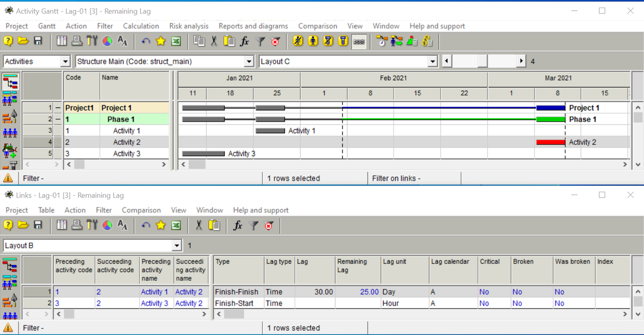Click the schedule calculation clock icon
644x335 pixels.
tap(382, 41)
